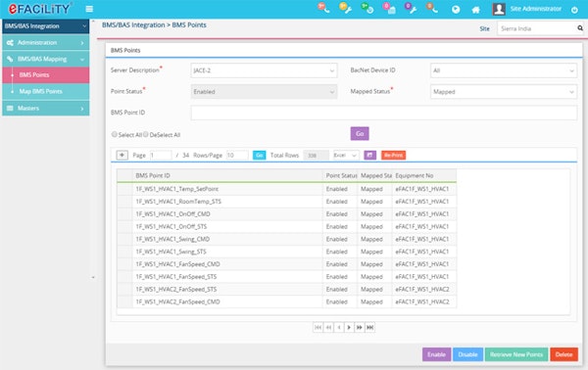The width and height of the screenshot is (588, 370).
Task: Expand the Masters sidebar section
Action: click(x=46, y=109)
